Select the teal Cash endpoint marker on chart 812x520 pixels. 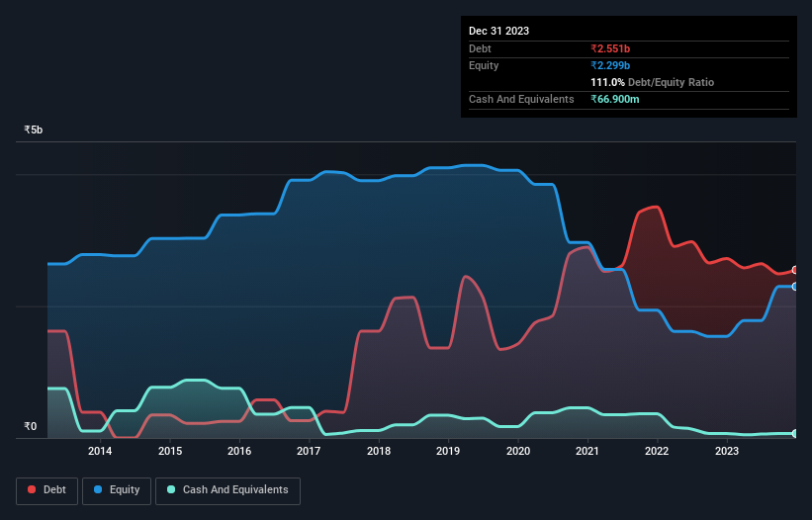click(x=795, y=434)
